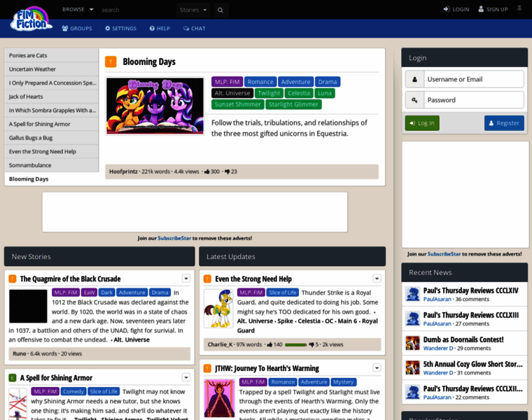Click the pin icon in top bar

[x=519, y=9]
